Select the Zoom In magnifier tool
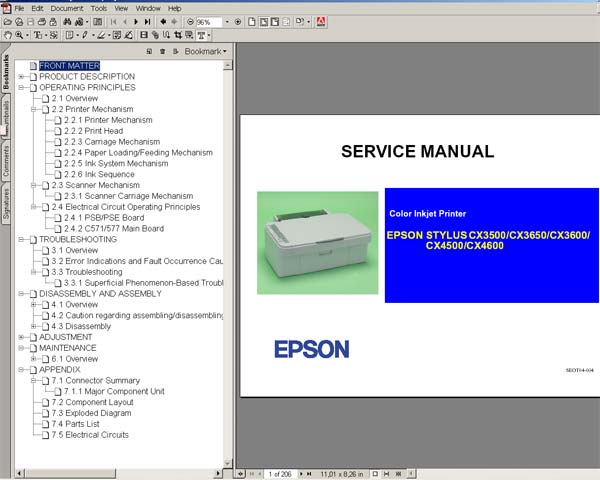This screenshot has height=480, width=600. [x=19, y=36]
